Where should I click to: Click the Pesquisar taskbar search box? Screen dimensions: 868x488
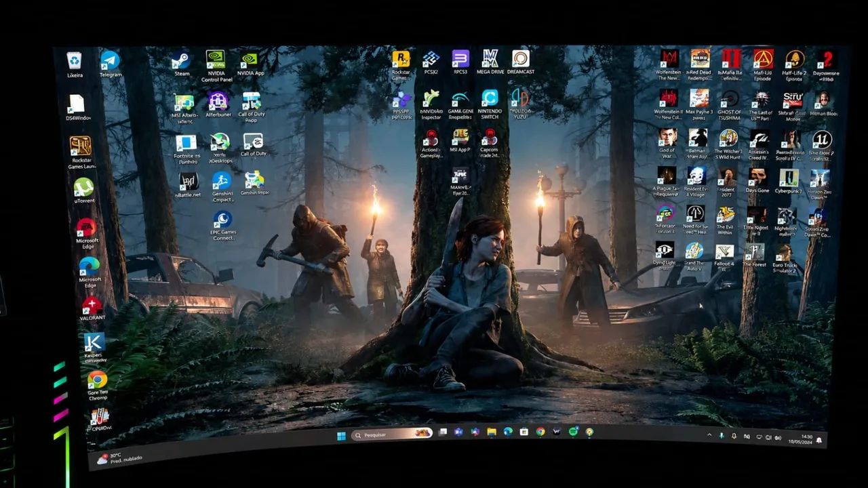coord(392,434)
